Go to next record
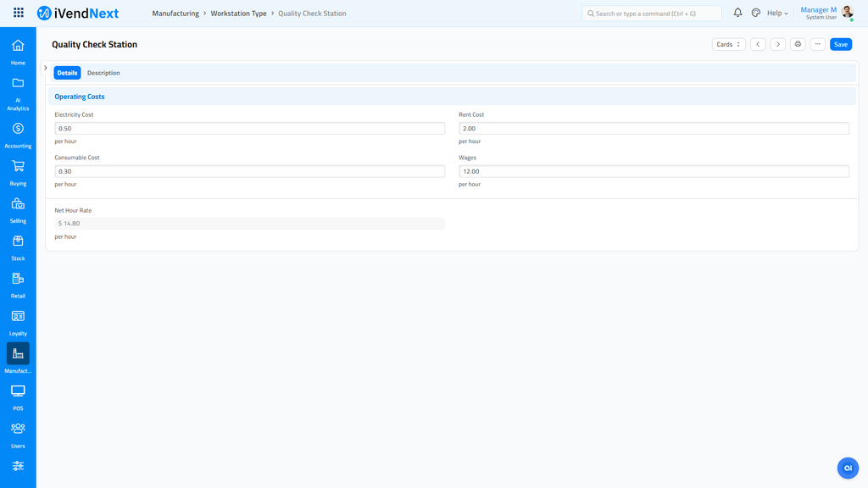The image size is (868, 488). pos(778,44)
